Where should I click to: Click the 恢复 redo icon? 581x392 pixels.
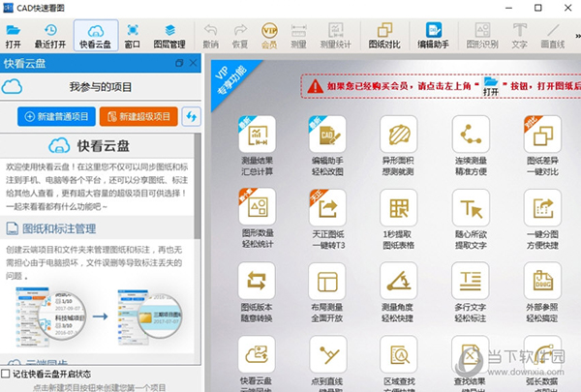pyautogui.click(x=240, y=36)
